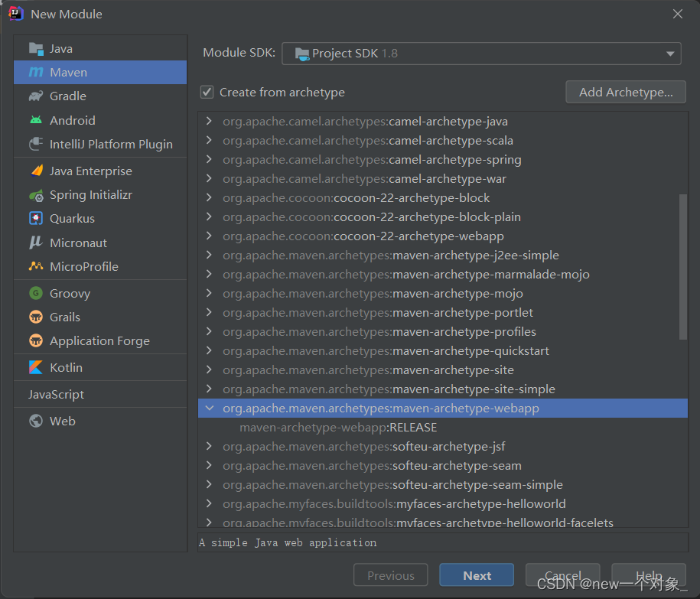Click the Cancel button
The height and width of the screenshot is (599, 700).
coord(562,575)
